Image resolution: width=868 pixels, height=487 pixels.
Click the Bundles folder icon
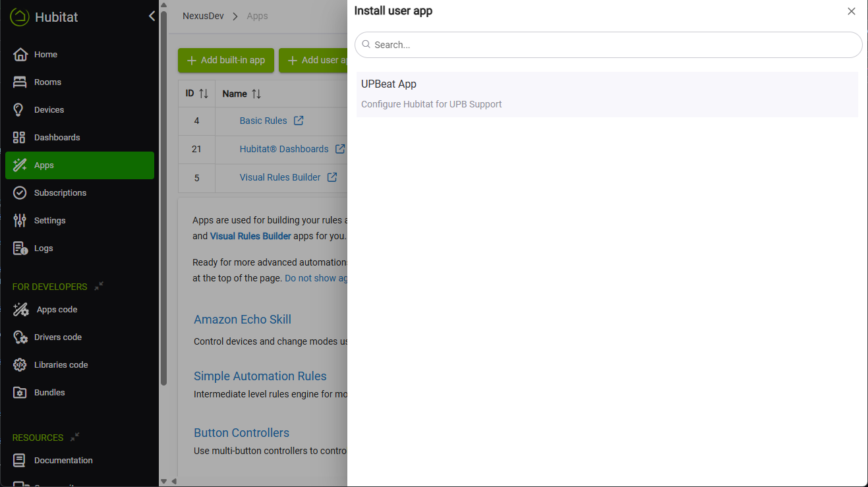(20, 393)
